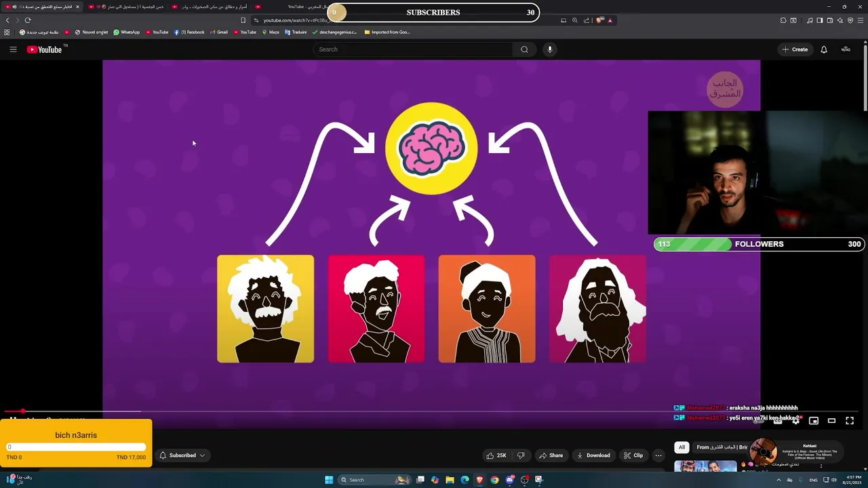Switch to the third browser tab
The height and width of the screenshot is (488, 868).
pyautogui.click(x=210, y=7)
